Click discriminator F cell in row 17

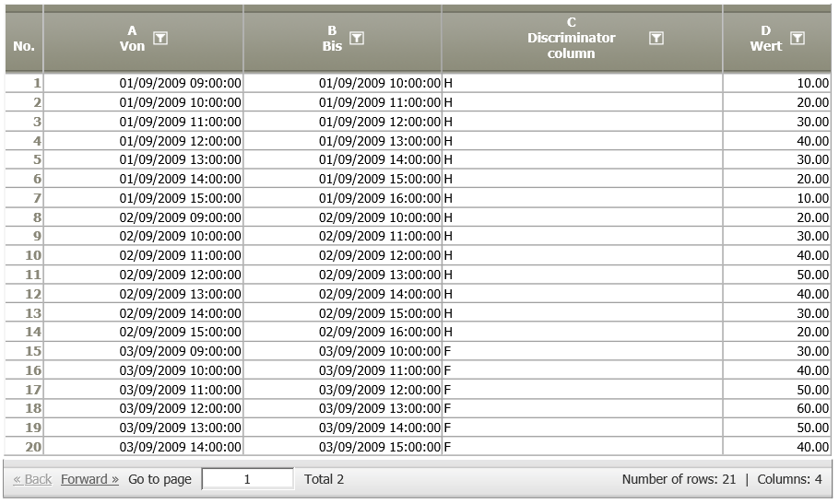pyautogui.click(x=582, y=390)
